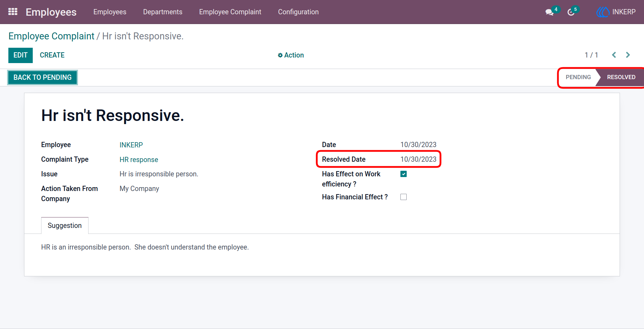This screenshot has height=329, width=644.
Task: Toggle Has Effect on Work efficiency checkbox
Action: [404, 174]
